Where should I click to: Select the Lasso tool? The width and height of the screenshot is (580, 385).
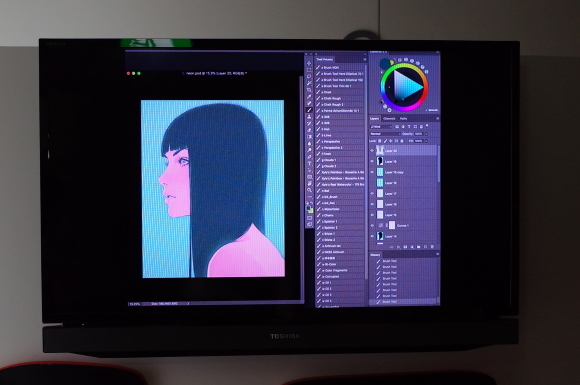309,76
